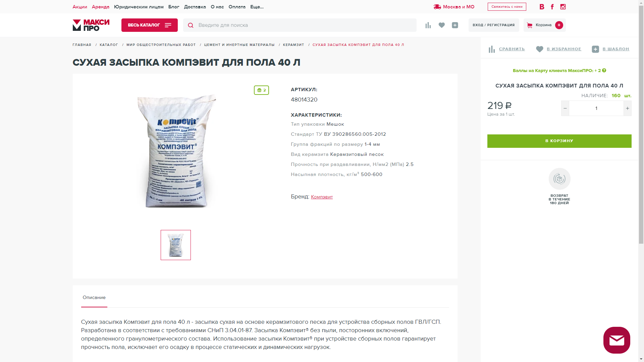This screenshot has width=644, height=362.
Task: Expand the Еще... menu item
Action: 257,7
